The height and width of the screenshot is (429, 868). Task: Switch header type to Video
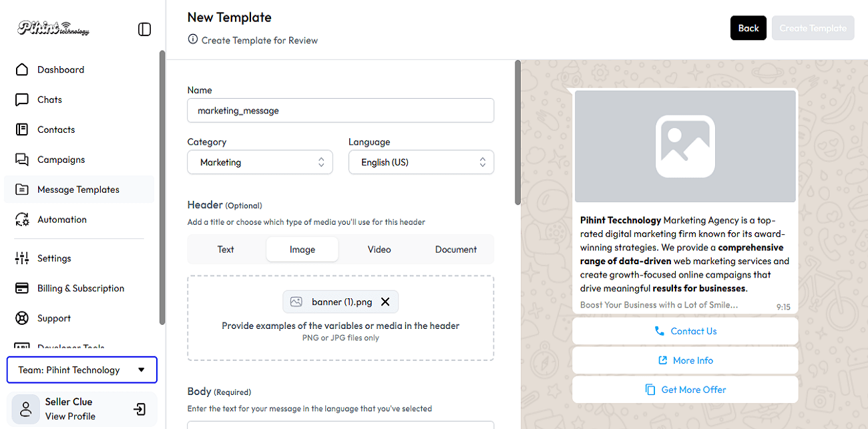point(379,250)
